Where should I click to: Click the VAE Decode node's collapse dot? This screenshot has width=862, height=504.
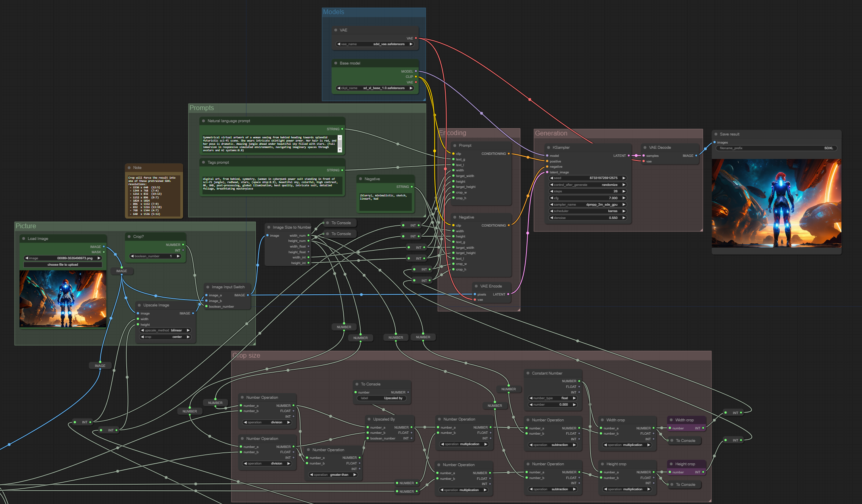645,148
